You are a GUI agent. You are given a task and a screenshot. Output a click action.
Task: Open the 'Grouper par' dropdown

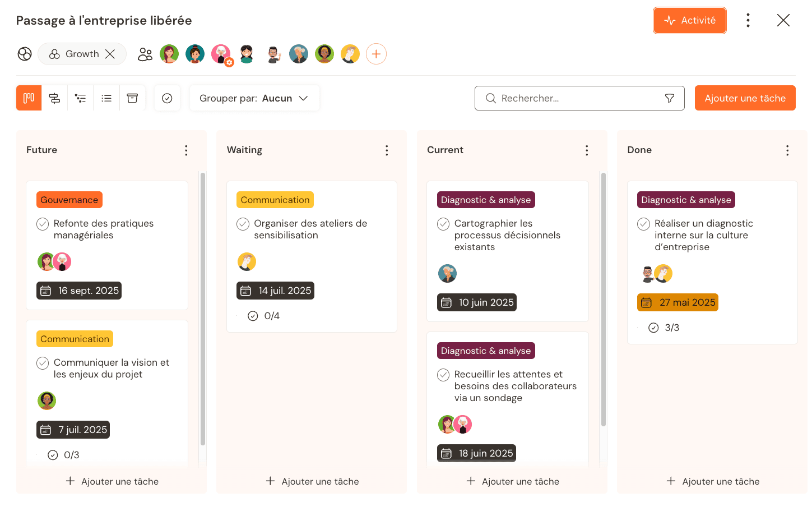254,98
